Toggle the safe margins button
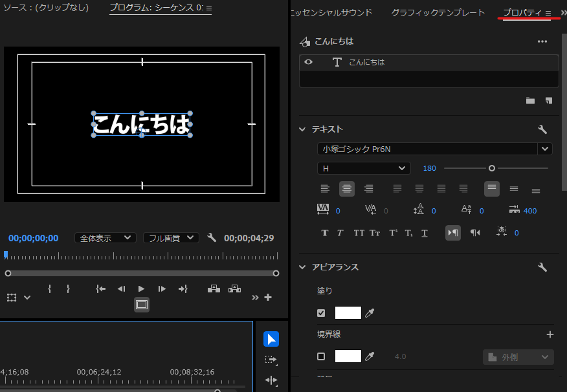This screenshot has width=567, height=392. 142,305
